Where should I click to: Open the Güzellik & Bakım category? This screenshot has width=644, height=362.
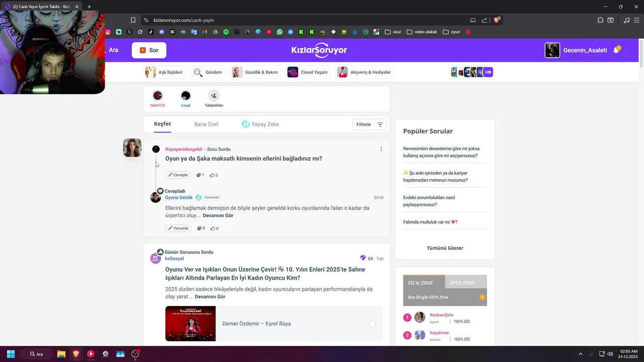[x=255, y=72]
